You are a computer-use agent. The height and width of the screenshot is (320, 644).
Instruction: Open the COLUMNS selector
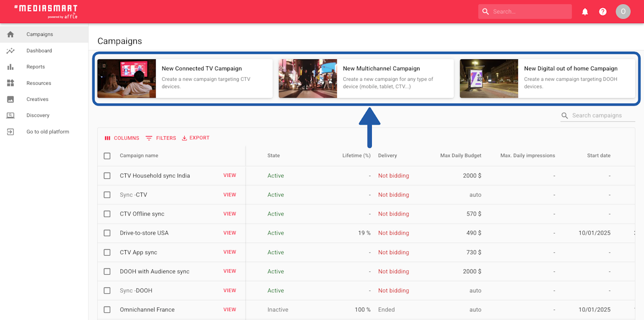[122, 138]
